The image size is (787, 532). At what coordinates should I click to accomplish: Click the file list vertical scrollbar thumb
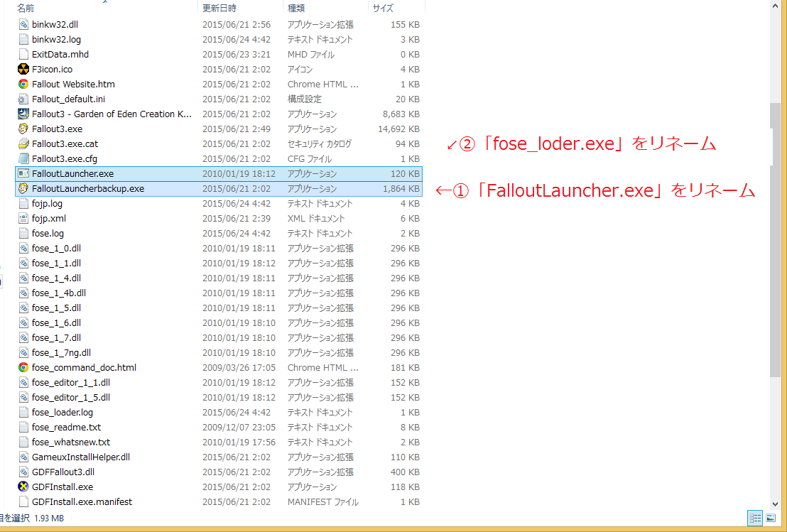coord(775,240)
